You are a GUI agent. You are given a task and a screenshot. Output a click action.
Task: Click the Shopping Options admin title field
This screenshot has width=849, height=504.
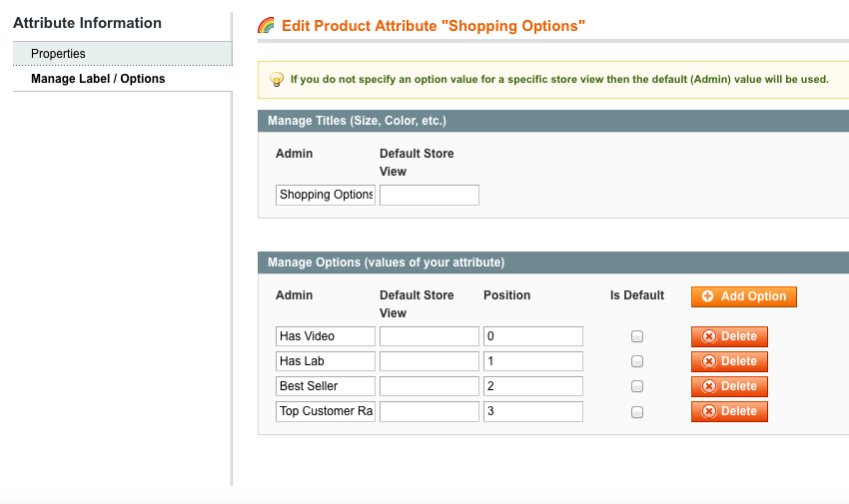[326, 195]
